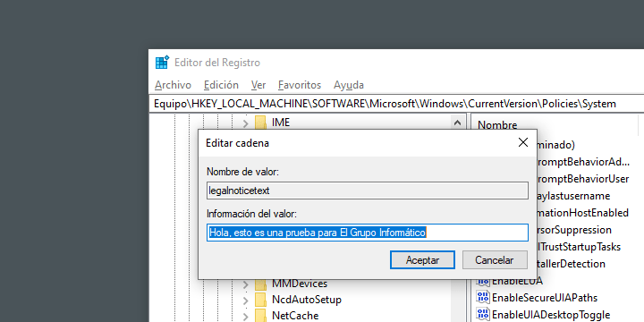
Task: Select the EnableUIADesktopToggle value name
Action: [x=551, y=315]
